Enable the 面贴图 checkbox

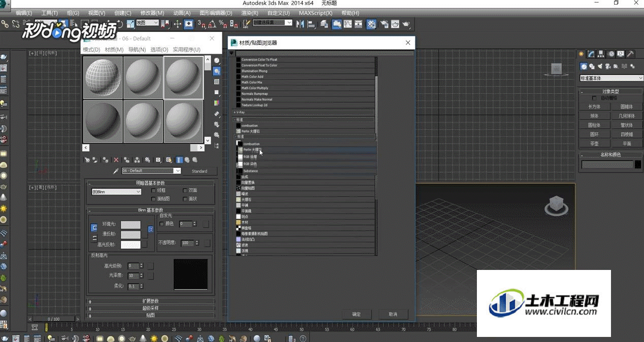[x=153, y=199]
